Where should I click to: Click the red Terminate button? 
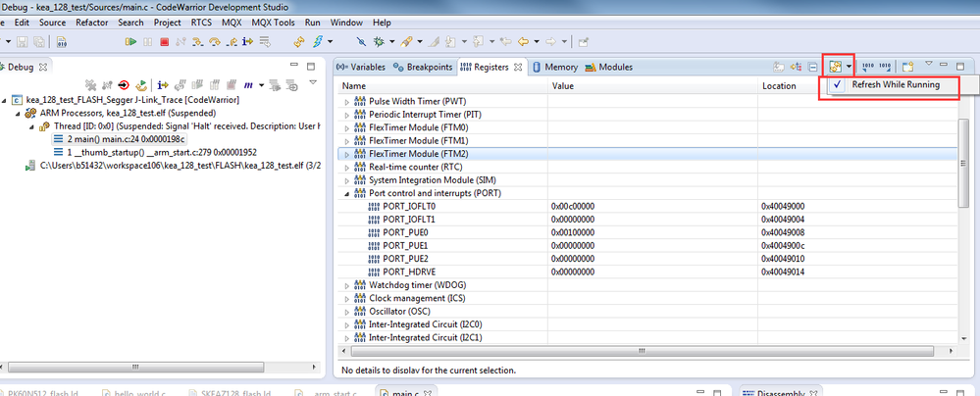(x=165, y=42)
